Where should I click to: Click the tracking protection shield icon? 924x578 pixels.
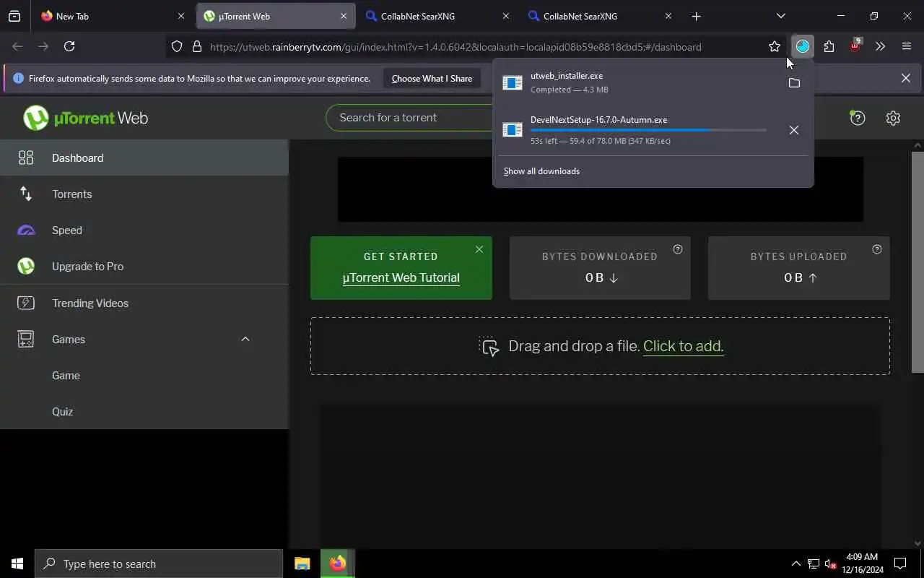177,46
